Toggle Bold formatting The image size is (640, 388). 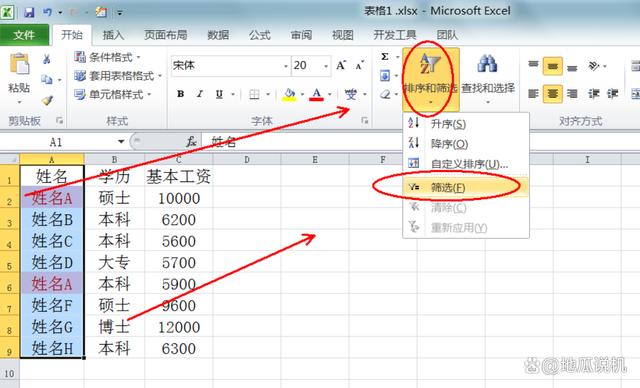pyautogui.click(x=180, y=94)
